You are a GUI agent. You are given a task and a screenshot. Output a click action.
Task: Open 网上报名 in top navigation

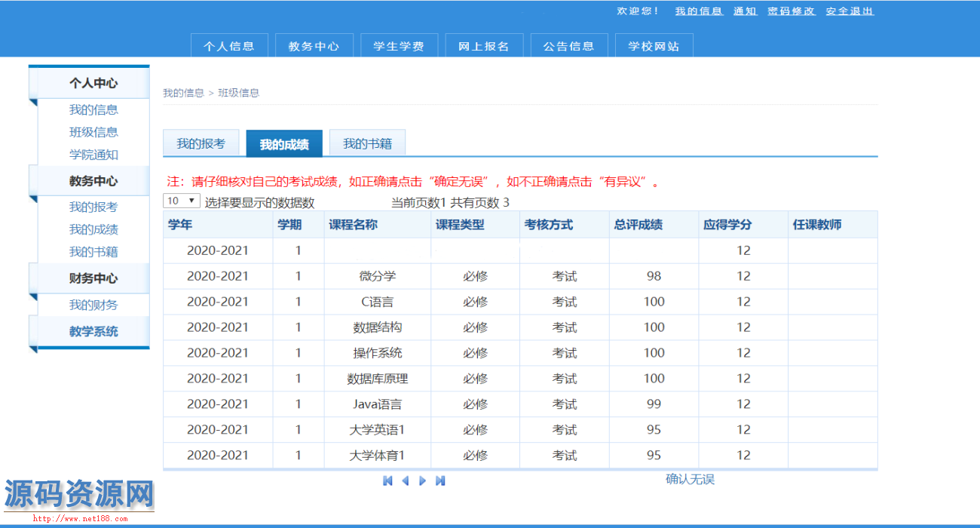(483, 46)
